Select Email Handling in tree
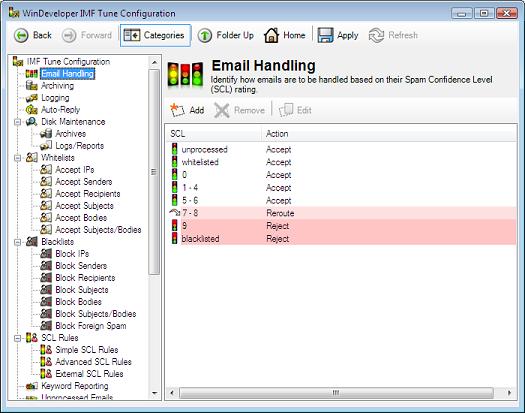This screenshot has width=525, height=413. (x=68, y=74)
